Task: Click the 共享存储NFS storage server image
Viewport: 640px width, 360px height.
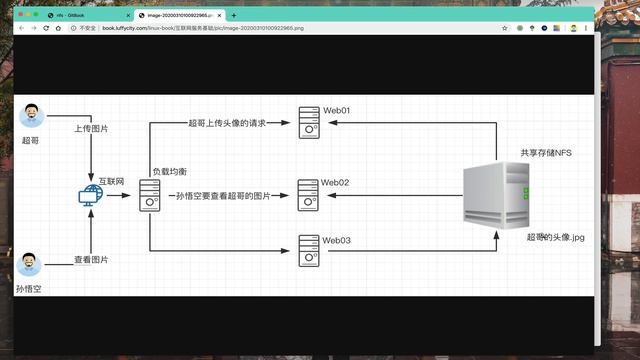Action: pos(496,195)
